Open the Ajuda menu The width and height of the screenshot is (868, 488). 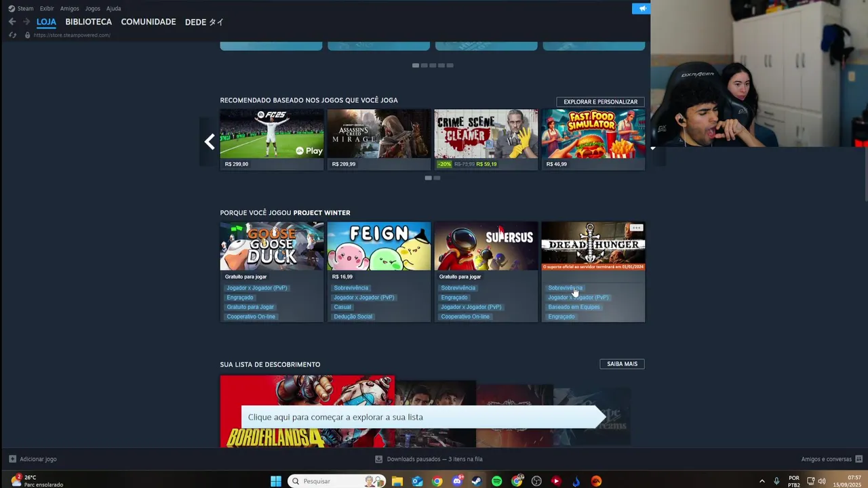pyautogui.click(x=113, y=8)
